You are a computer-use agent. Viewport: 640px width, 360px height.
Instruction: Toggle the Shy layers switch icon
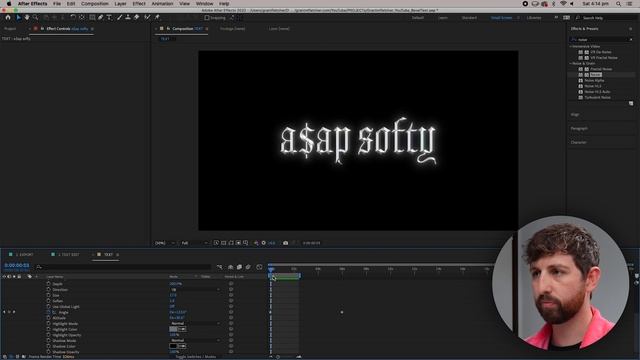click(x=231, y=267)
